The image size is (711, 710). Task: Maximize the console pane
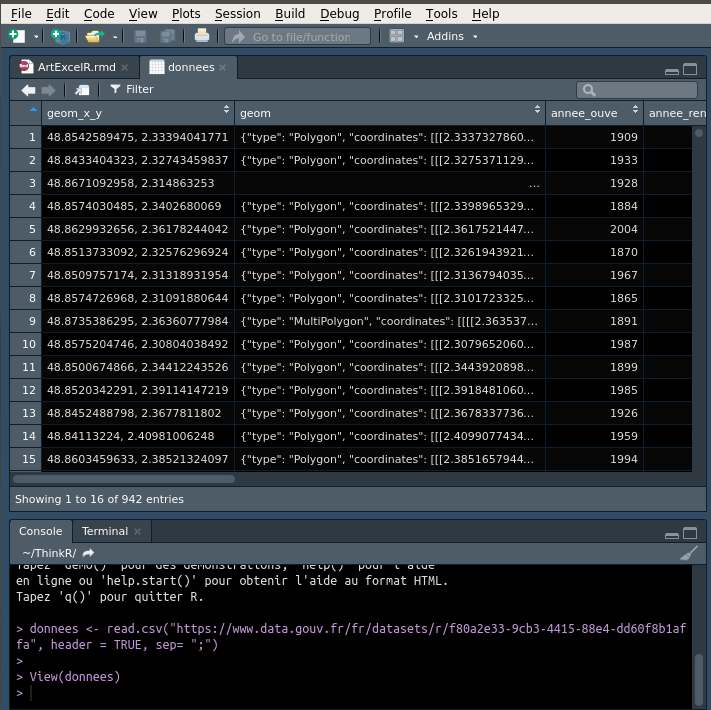(690, 533)
